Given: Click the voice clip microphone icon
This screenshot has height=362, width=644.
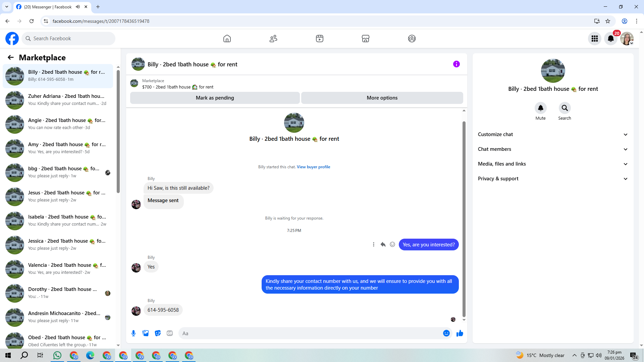Looking at the screenshot, I should (x=133, y=333).
